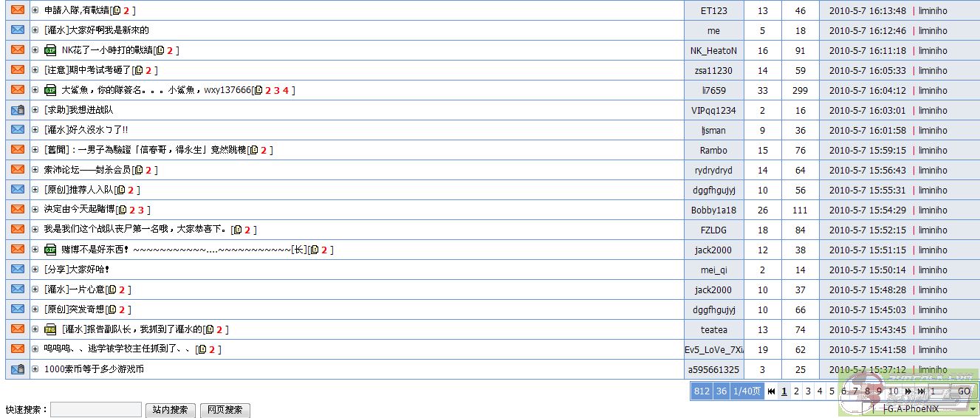Click the fast-forward next pages icon
This screenshot has width=980, height=418.
click(908, 391)
